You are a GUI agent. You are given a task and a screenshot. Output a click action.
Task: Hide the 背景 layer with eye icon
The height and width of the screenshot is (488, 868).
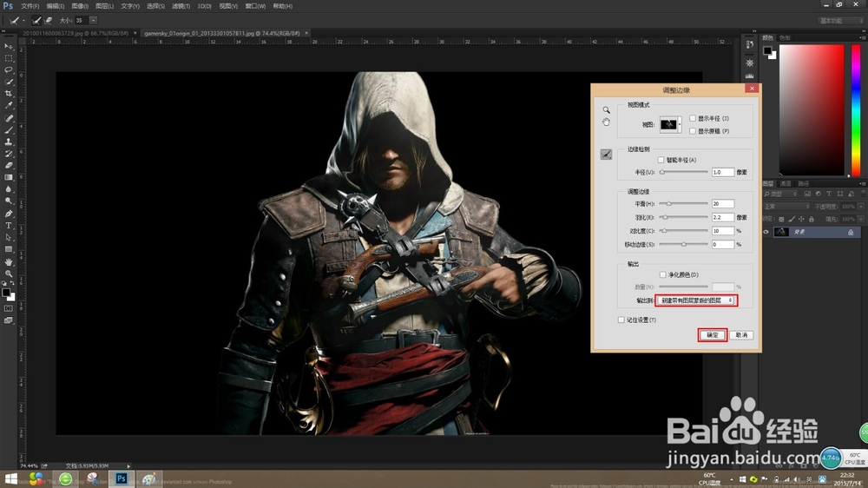pyautogui.click(x=766, y=232)
